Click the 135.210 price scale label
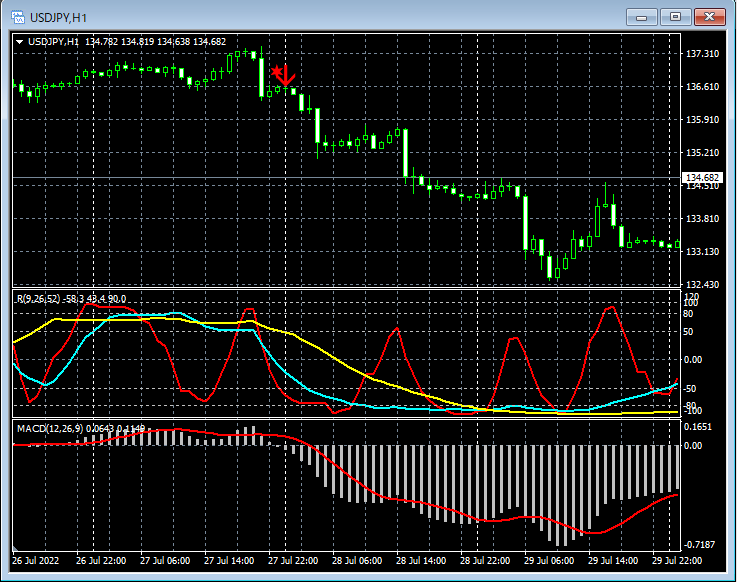Image resolution: width=738 pixels, height=582 pixels. (x=704, y=153)
